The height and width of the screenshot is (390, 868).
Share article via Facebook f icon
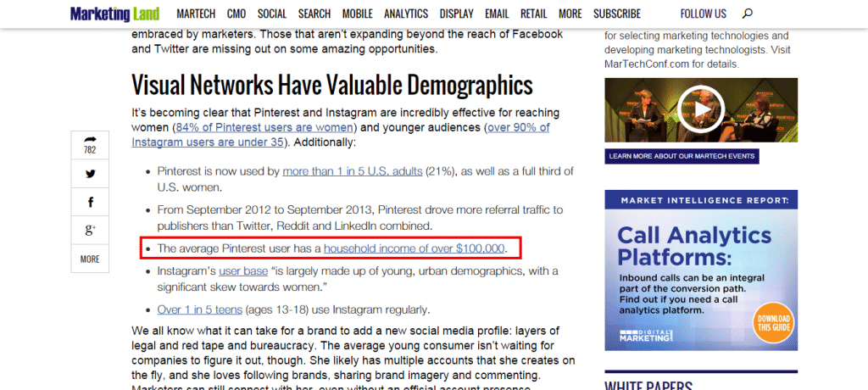[90, 202]
